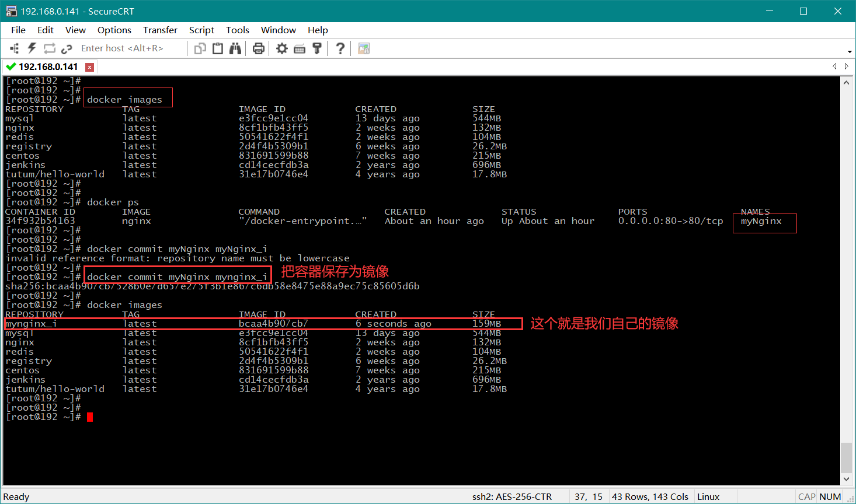Launch SecureFX from the toolbar icon
The image size is (856, 504).
pyautogui.click(x=364, y=48)
